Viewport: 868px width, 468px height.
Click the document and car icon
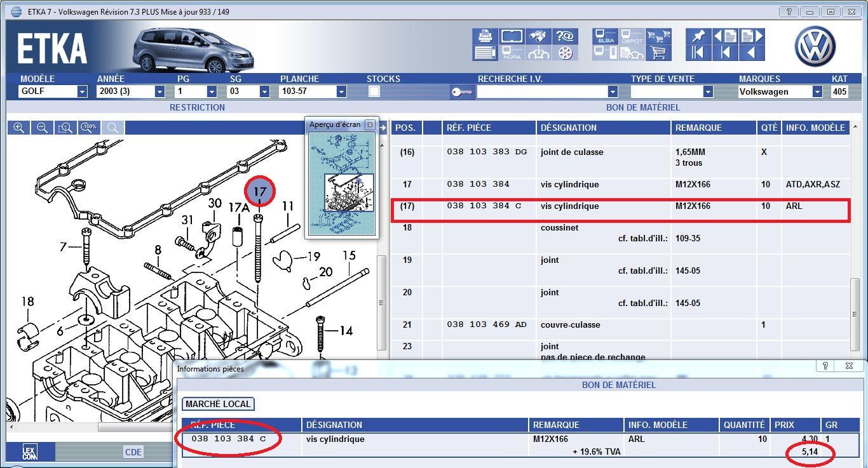click(x=632, y=53)
